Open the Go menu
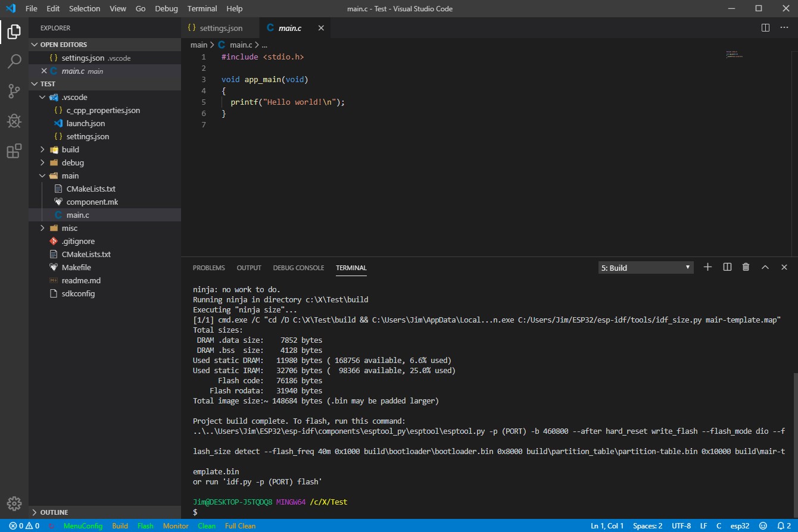798x532 pixels. coord(141,8)
